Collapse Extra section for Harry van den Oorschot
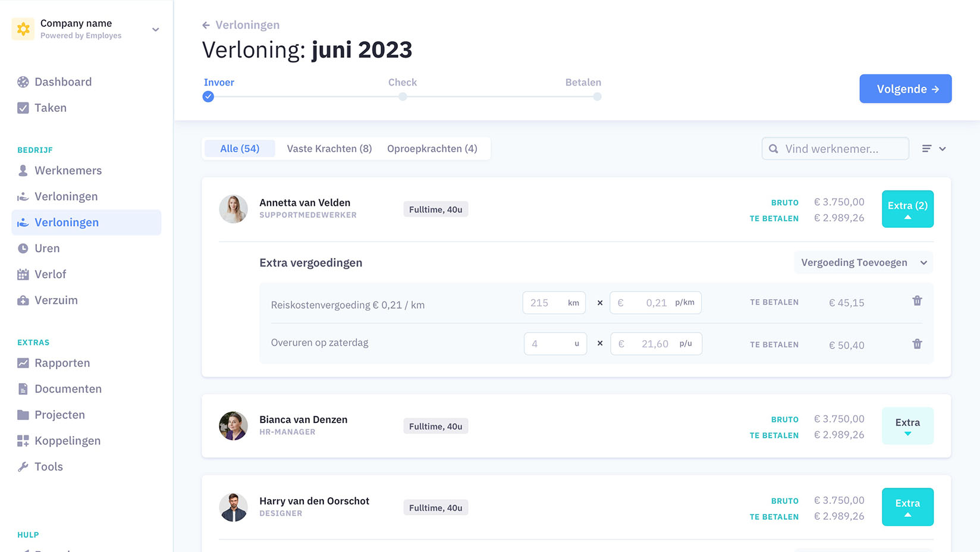Image resolution: width=980 pixels, height=552 pixels. pos(907,507)
